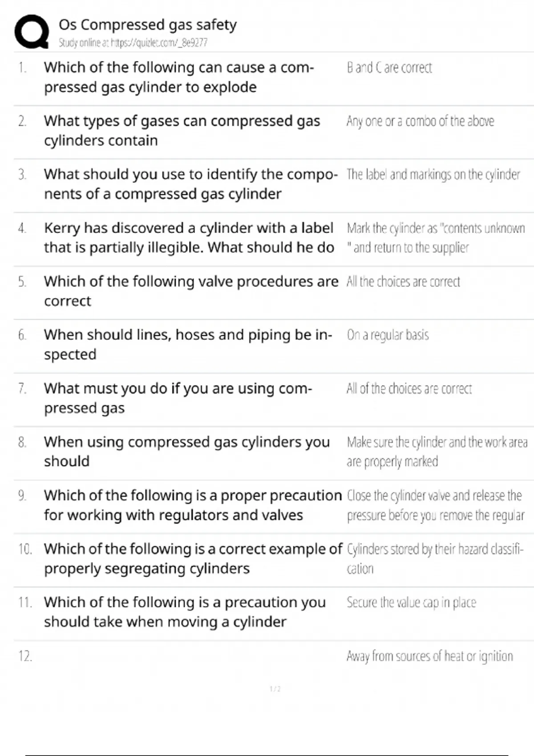Click answer 'Away from sources of heat or ignition'

pos(429,656)
